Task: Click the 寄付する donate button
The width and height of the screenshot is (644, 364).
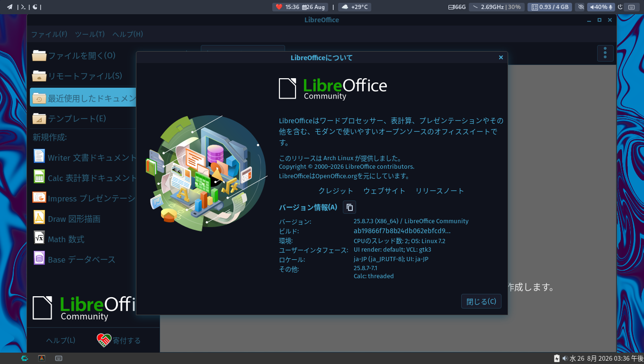Action: click(x=119, y=340)
